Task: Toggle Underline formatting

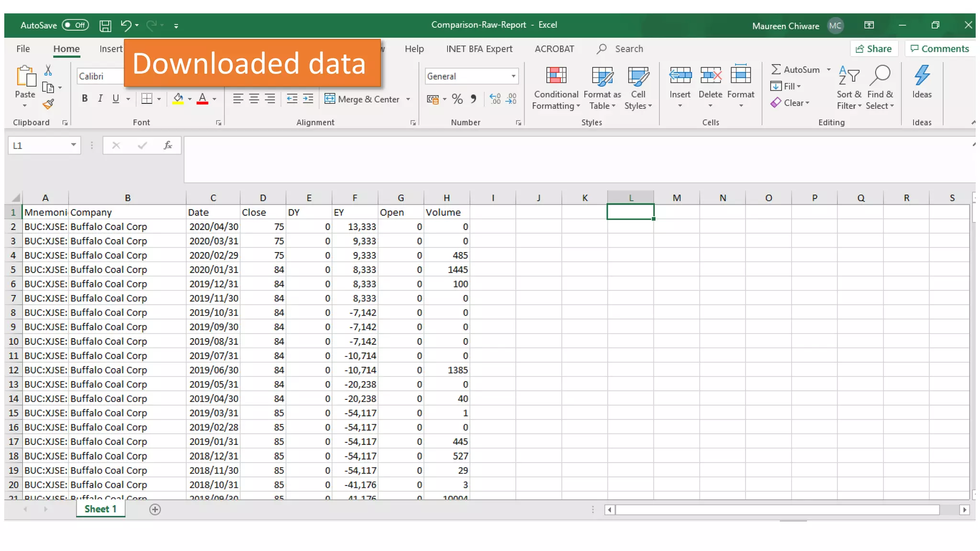Action: click(x=115, y=99)
